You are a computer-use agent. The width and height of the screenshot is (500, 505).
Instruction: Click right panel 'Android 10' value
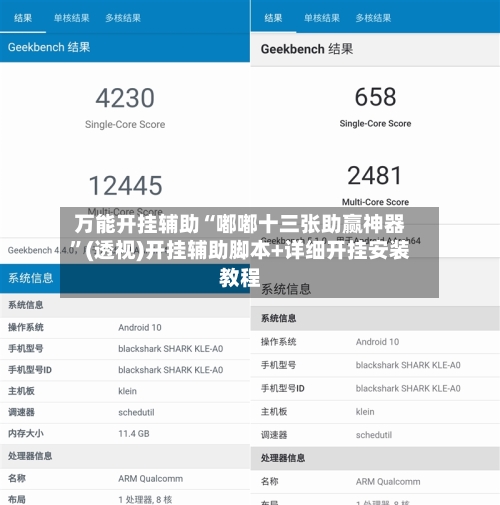click(x=377, y=342)
